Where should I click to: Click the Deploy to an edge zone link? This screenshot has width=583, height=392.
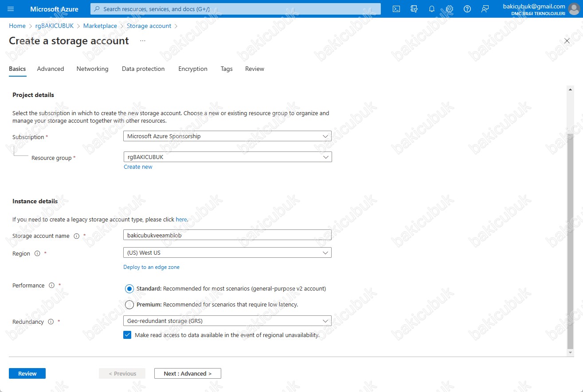click(151, 267)
